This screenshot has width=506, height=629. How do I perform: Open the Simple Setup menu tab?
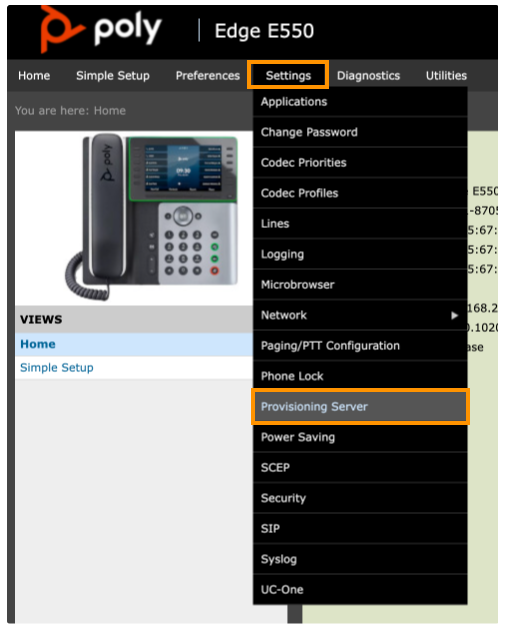113,75
